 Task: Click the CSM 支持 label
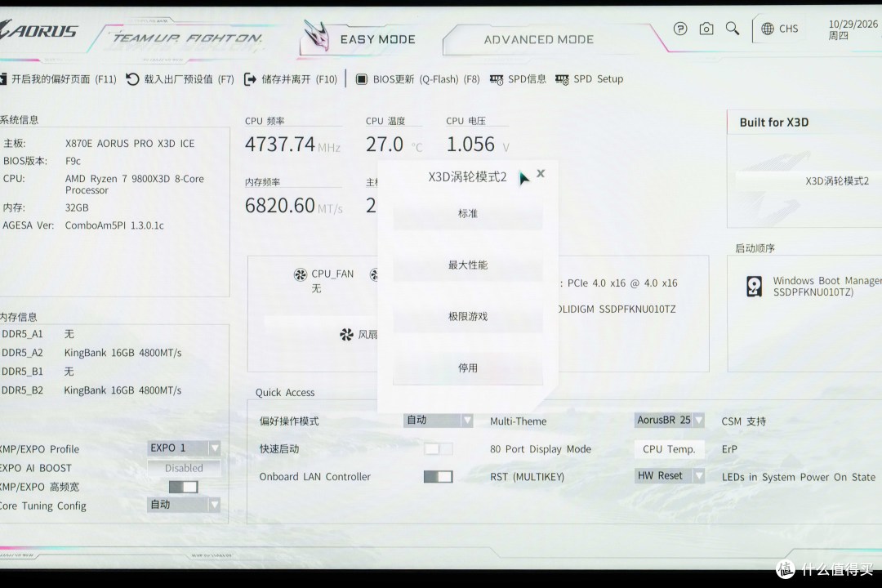[744, 421]
